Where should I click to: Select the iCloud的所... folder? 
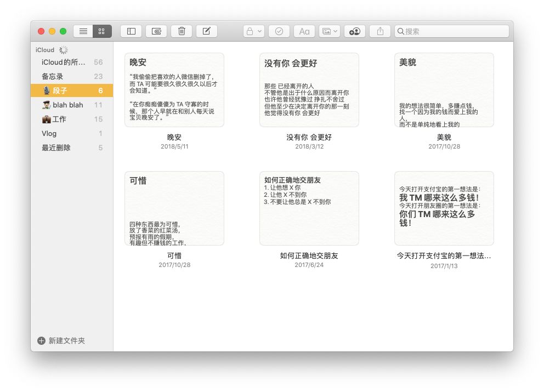click(x=72, y=62)
